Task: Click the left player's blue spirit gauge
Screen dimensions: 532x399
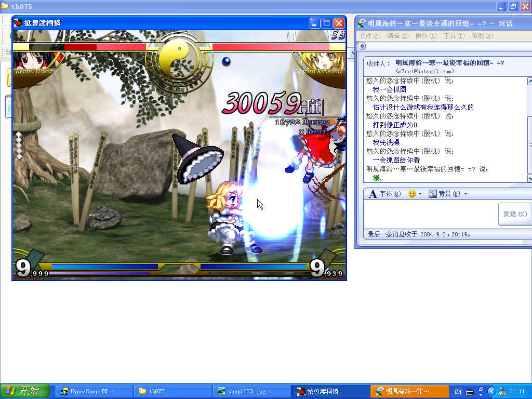Action: coord(104,267)
